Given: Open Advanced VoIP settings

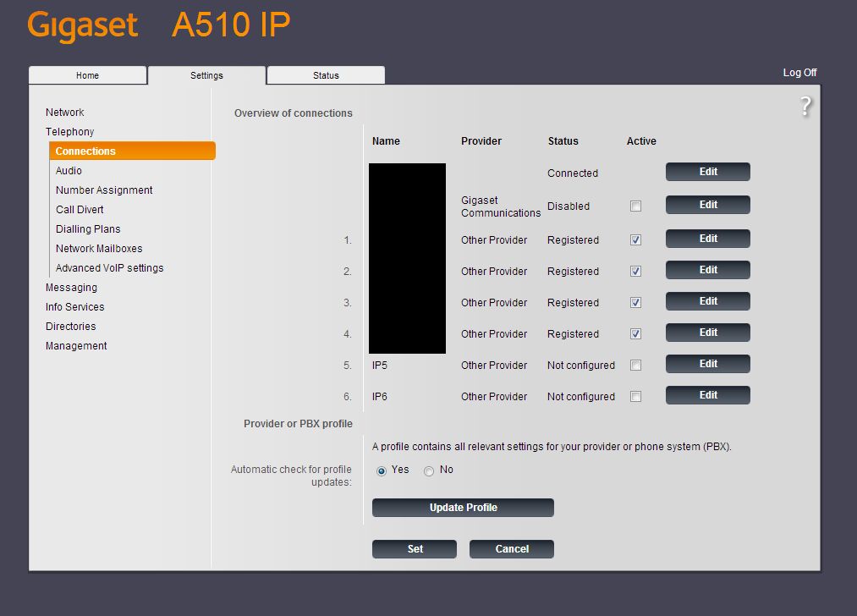Looking at the screenshot, I should [x=109, y=268].
